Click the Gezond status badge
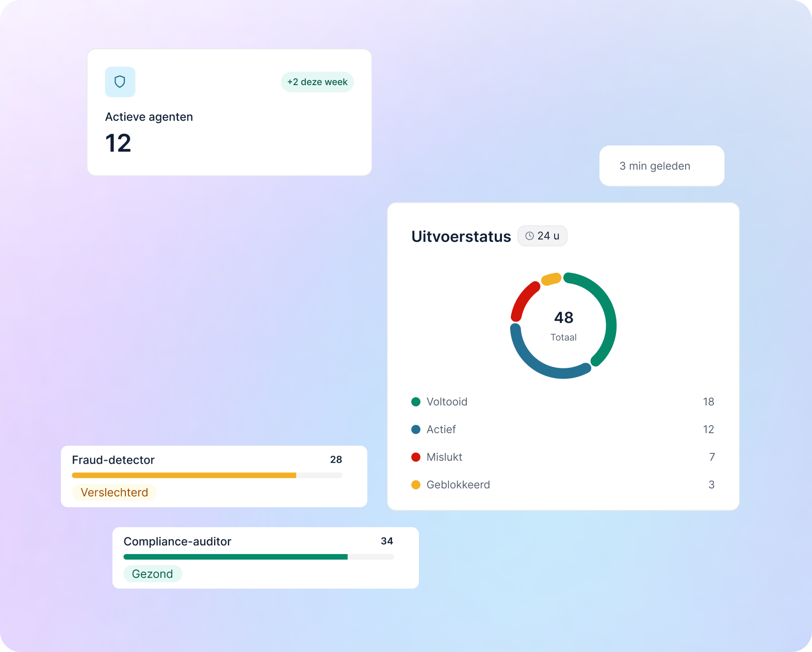The image size is (812, 652). [153, 574]
